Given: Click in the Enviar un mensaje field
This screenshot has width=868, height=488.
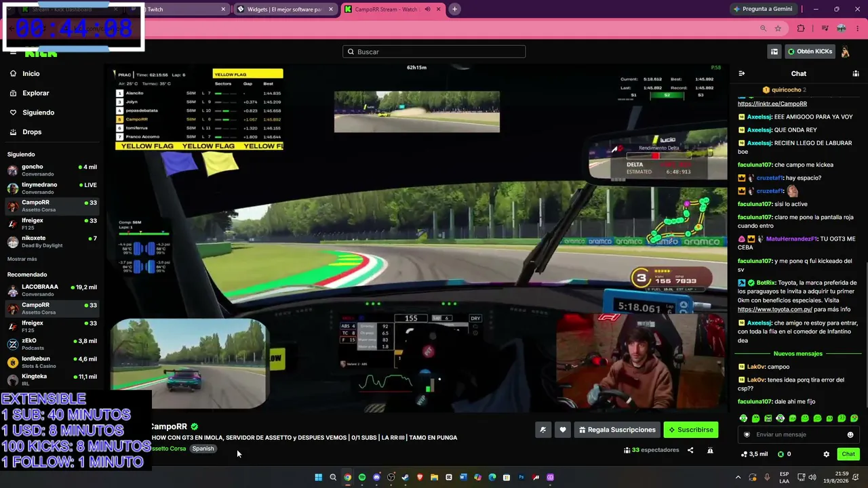Looking at the screenshot, I should 797,434.
